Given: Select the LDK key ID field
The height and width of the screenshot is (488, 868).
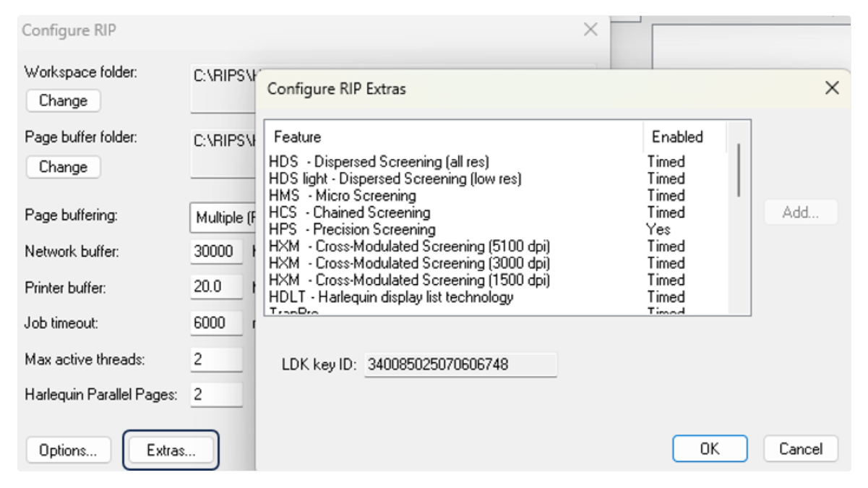Looking at the screenshot, I should coord(460,364).
